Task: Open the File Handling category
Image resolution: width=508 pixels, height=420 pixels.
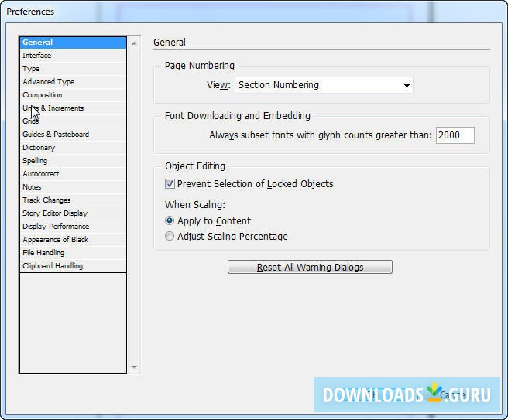Action: [73, 253]
